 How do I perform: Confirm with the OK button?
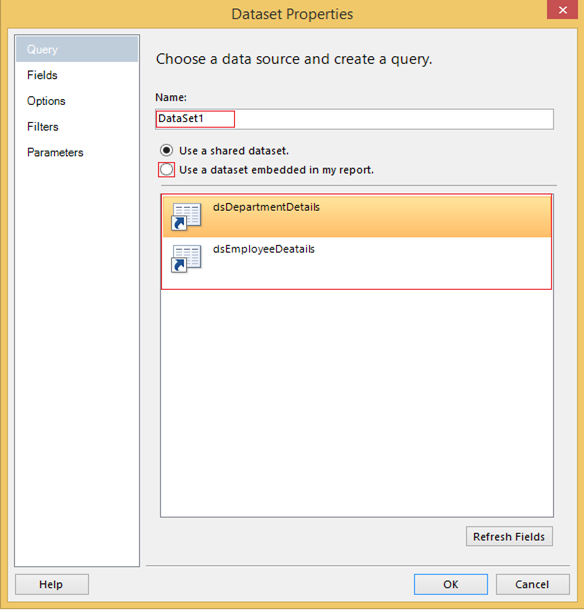(450, 584)
